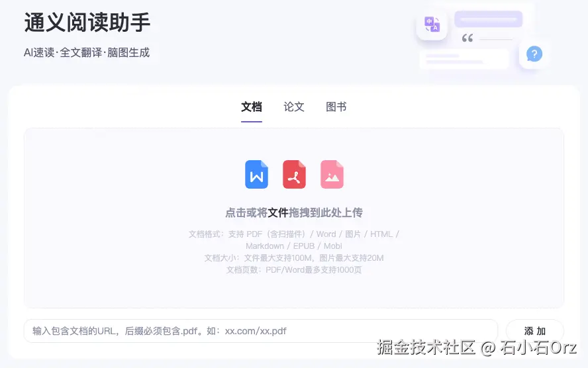
Task: Click the purple translation icon
Action: [432, 24]
